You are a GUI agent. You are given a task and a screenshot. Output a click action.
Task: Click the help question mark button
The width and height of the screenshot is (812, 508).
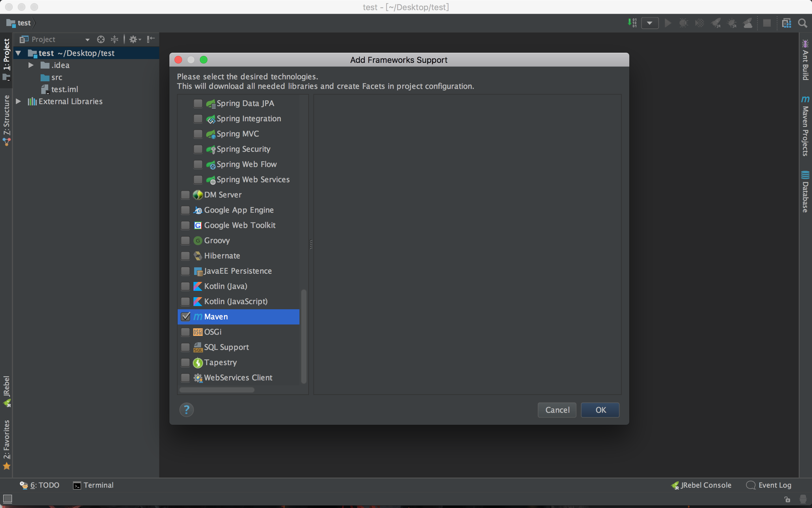point(187,410)
